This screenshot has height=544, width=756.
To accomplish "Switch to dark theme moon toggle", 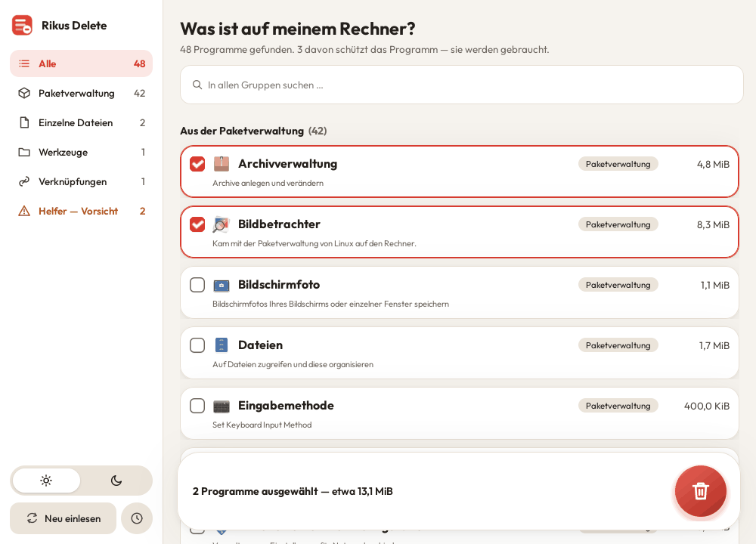I will click(x=116, y=481).
